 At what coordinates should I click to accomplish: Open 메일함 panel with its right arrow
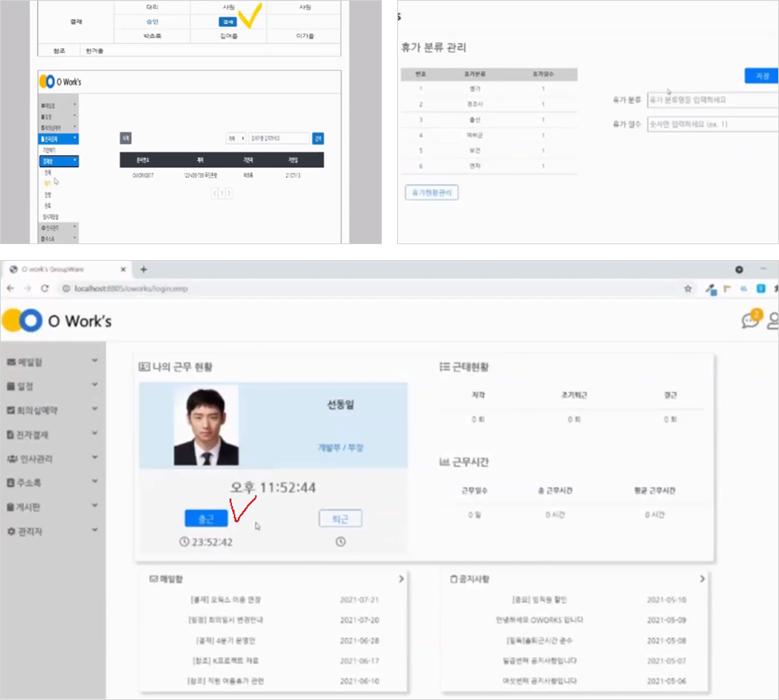tap(401, 579)
